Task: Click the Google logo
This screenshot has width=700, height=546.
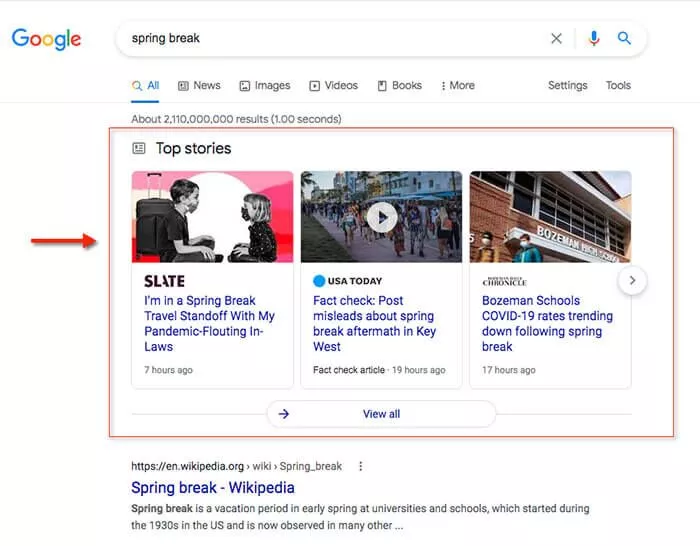Action: click(46, 39)
